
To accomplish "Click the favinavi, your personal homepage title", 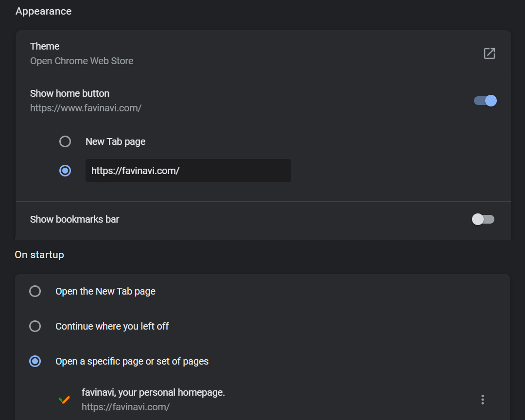I will 153,392.
